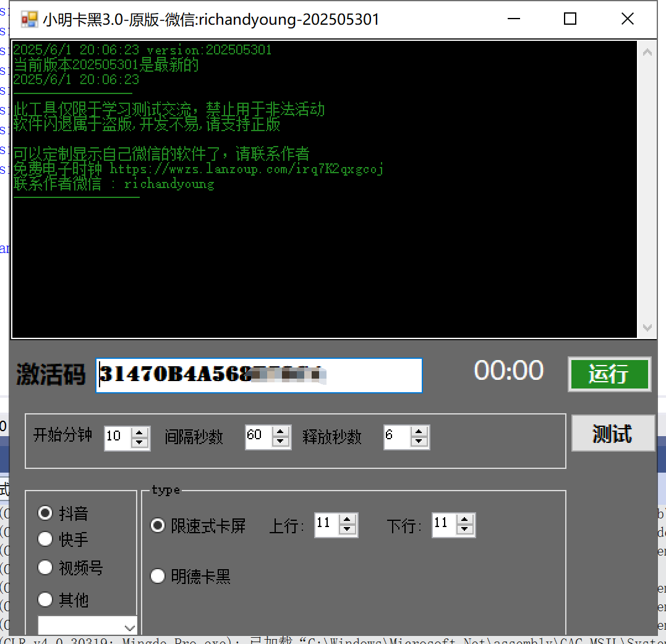Screen dimensions: 666x644
Task: Increase the 上行 value with the up arrow
Action: click(348, 520)
